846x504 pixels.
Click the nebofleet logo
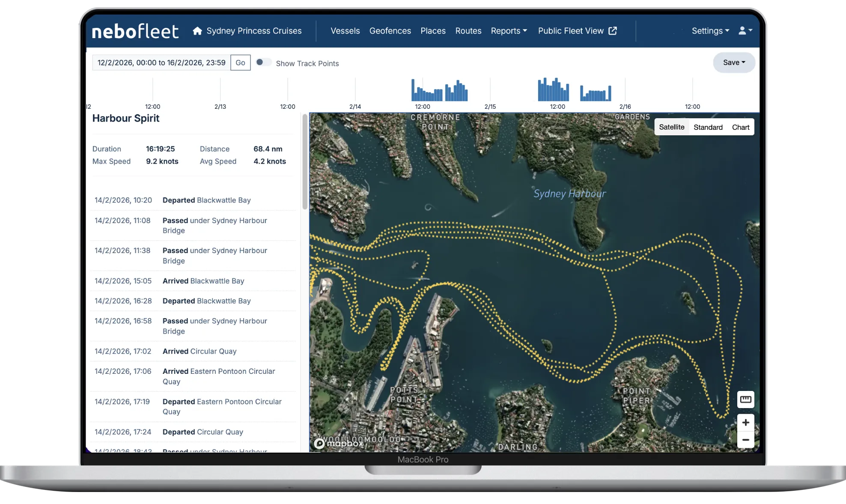point(135,31)
